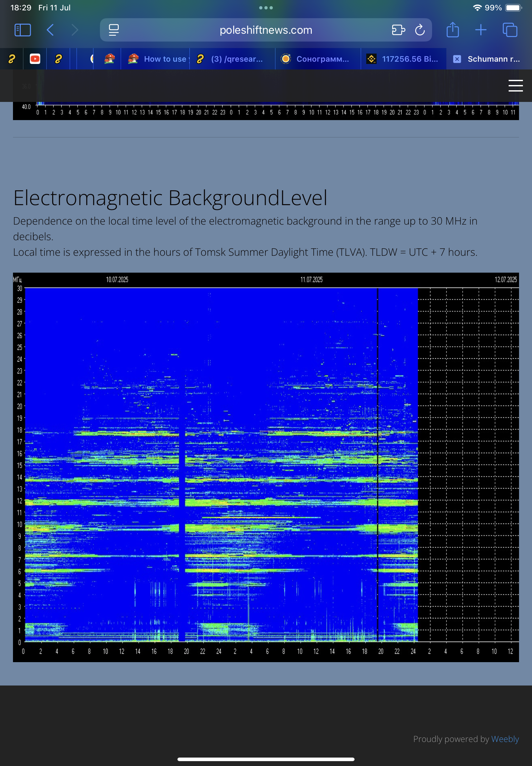
Task: Select the active 'Schumann r...' tab
Action: (489, 59)
